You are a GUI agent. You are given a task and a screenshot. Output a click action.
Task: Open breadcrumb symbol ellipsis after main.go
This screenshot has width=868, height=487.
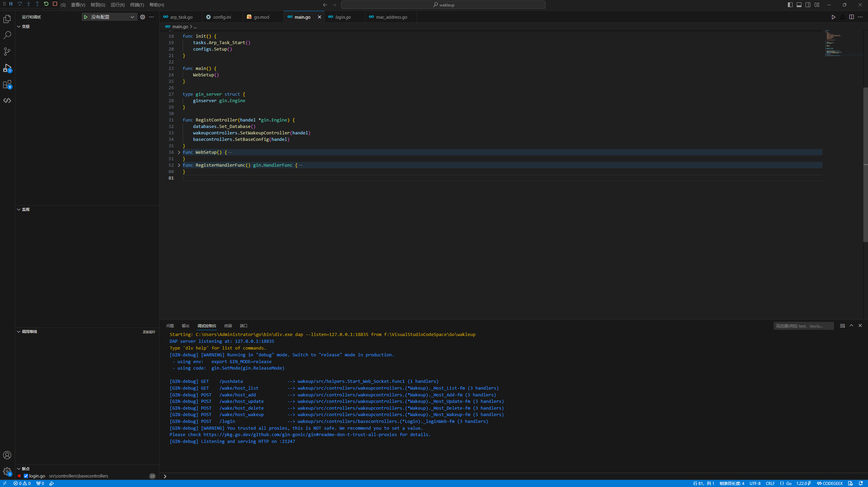195,26
